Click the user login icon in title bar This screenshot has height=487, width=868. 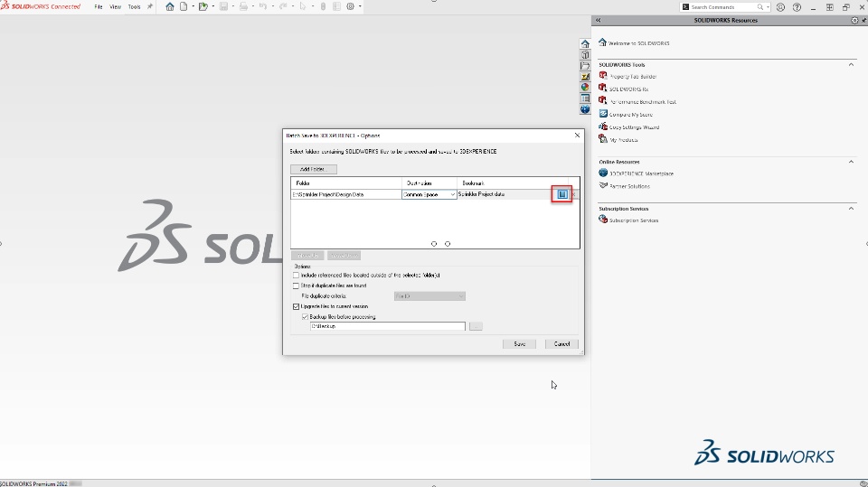780,7
